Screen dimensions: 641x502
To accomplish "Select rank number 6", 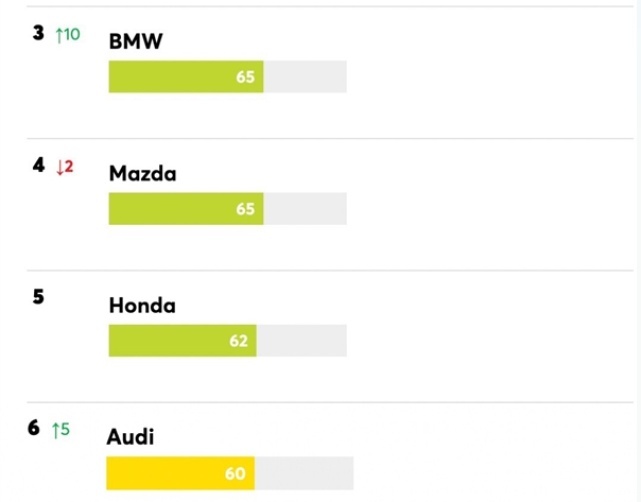I will [34, 428].
